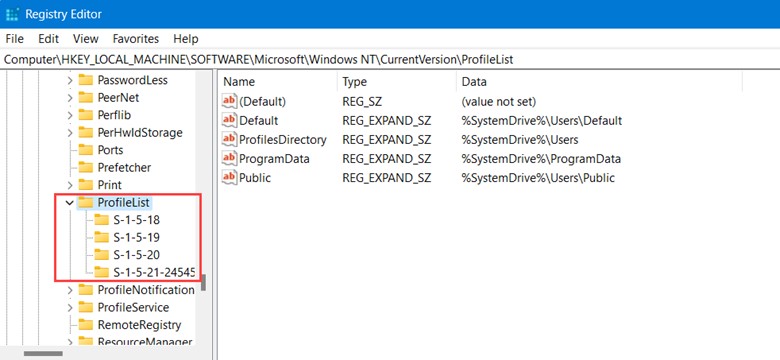The width and height of the screenshot is (780, 360).
Task: Open the Edit menu
Action: [48, 39]
